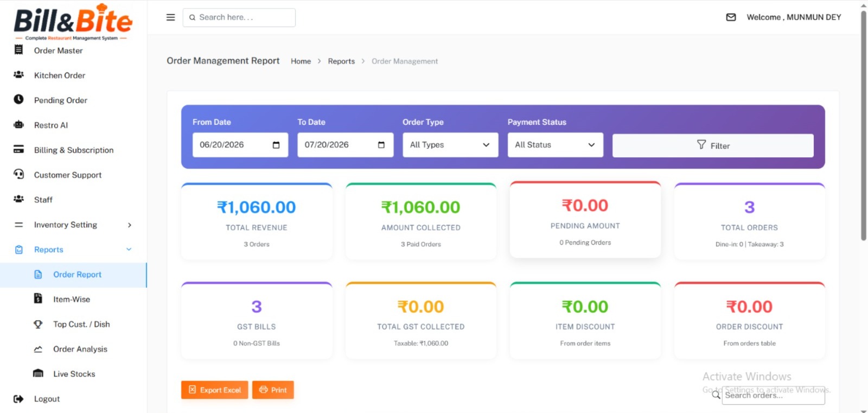Open the From Date calendar picker icon
The image size is (868, 413).
[276, 145]
